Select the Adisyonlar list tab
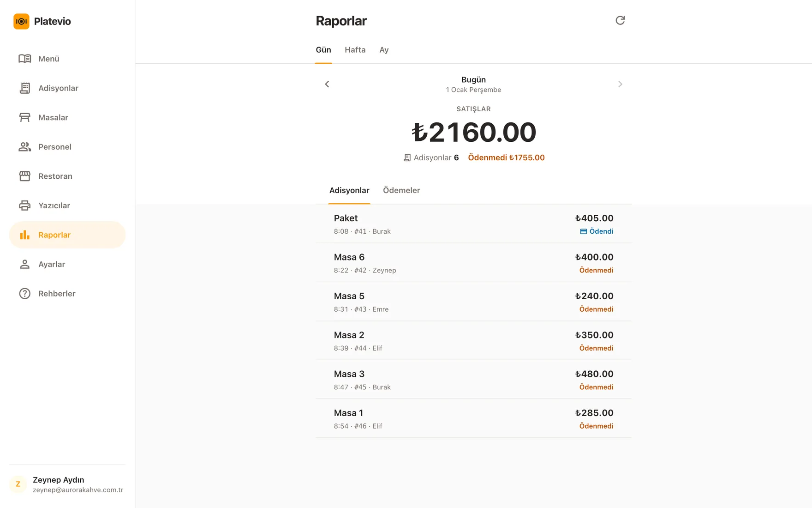Screen dimensions: 812x508 coord(349,190)
